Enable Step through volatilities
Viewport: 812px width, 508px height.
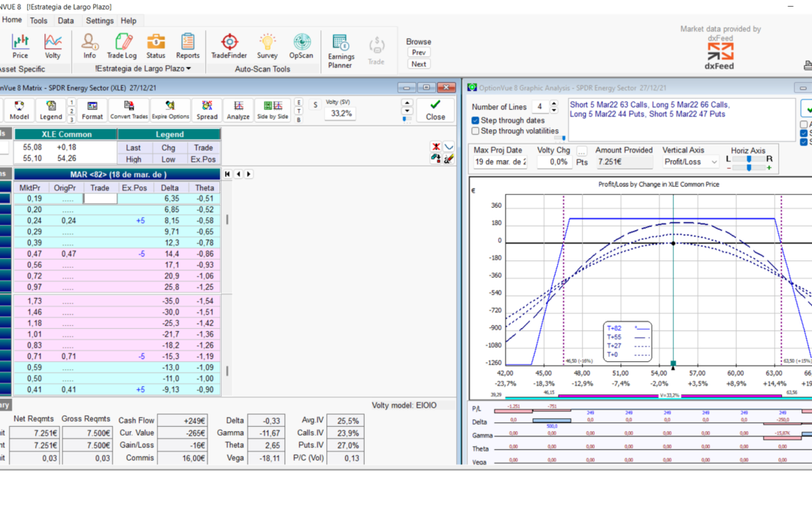[x=475, y=131]
